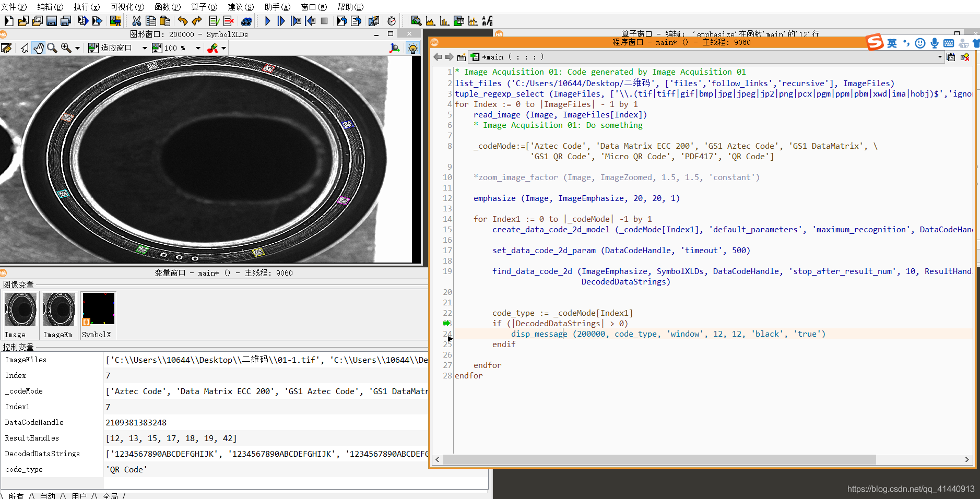Open the color brush dropdown arrow

(x=223, y=48)
